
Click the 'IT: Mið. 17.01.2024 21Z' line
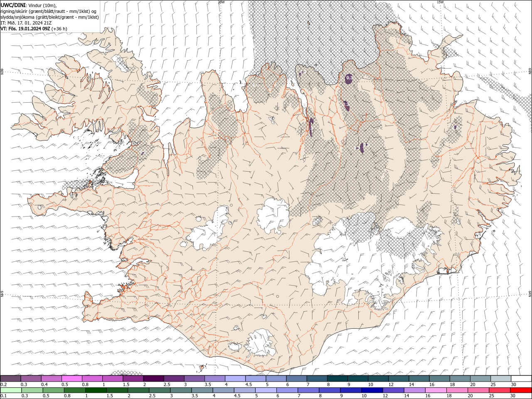tap(27, 23)
